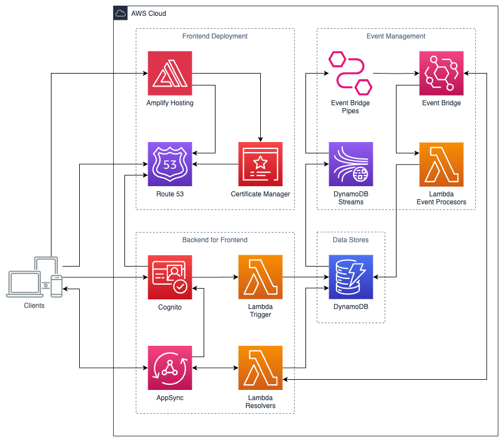
Task: Click the 'Frontend Deployment' group label
Action: (215, 36)
